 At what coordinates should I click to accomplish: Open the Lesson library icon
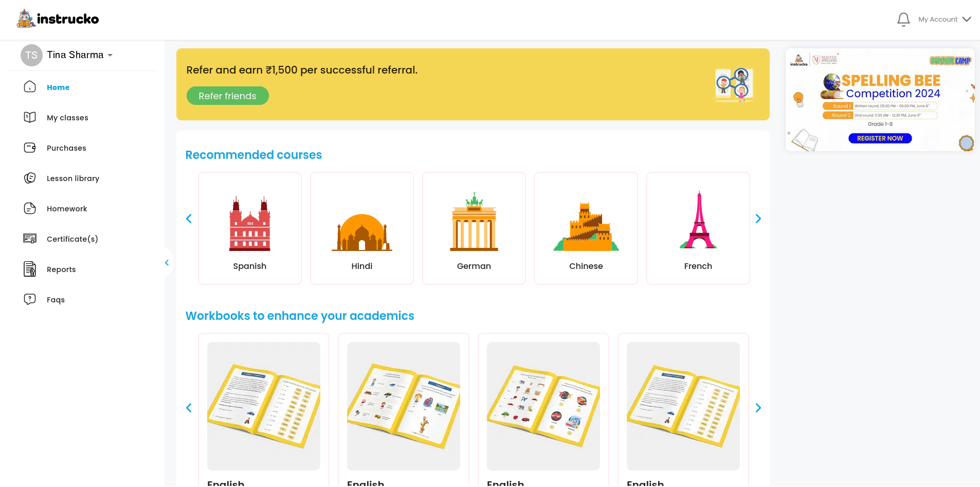pos(30,178)
